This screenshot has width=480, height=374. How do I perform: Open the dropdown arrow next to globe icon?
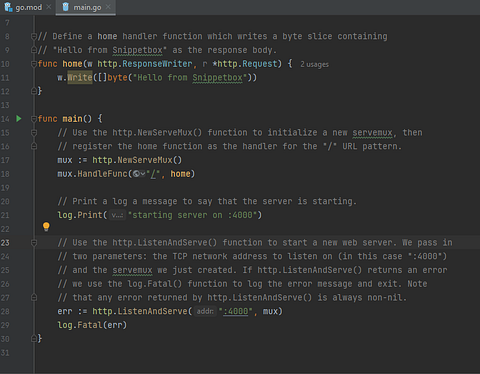coord(143,174)
